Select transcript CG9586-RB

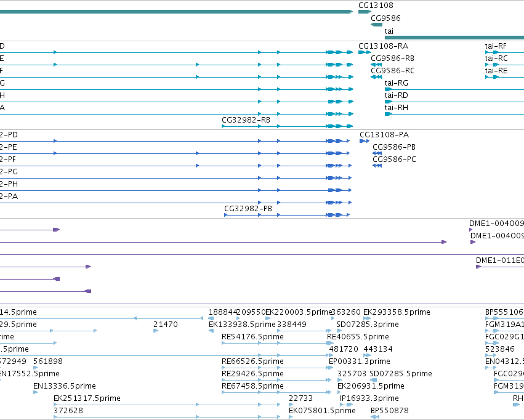392,59
